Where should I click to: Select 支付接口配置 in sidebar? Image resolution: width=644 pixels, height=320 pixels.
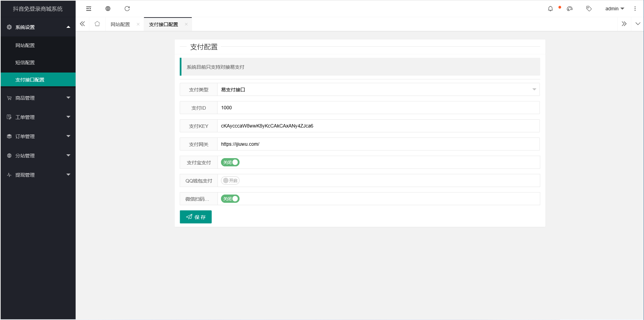[38, 80]
